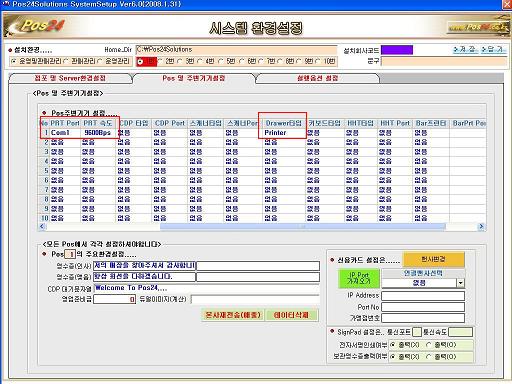Choose POS number 5번 radio
The width and height of the screenshot is (512, 384).
point(221,61)
